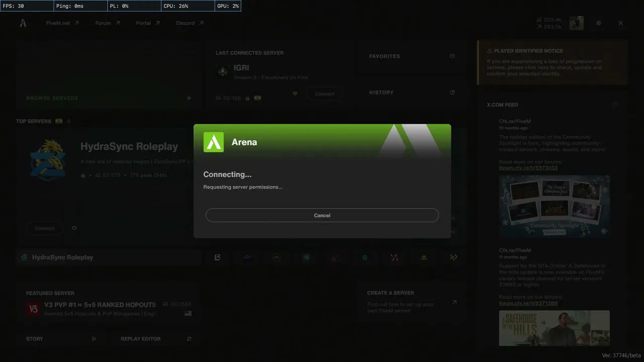Screen dimensions: 644x362
Task: Open the Forum link in the top bar
Action: coord(108,23)
